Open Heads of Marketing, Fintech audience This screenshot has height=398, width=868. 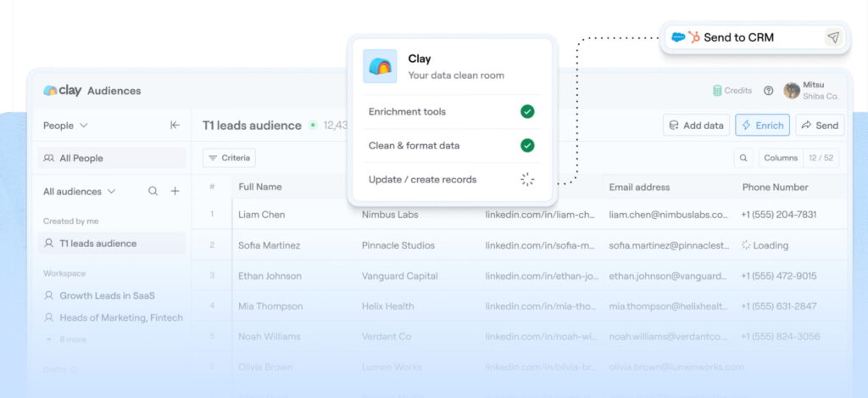[x=113, y=317]
